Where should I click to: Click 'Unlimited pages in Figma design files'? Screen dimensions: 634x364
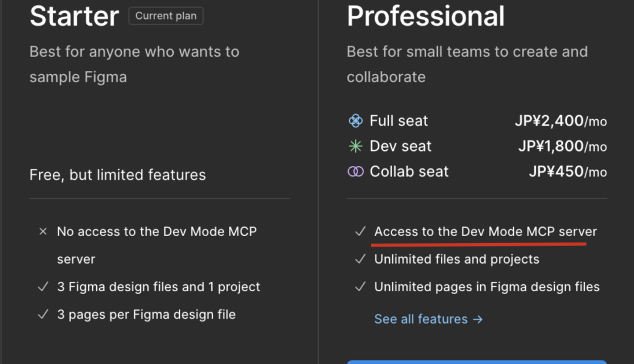coord(487,287)
